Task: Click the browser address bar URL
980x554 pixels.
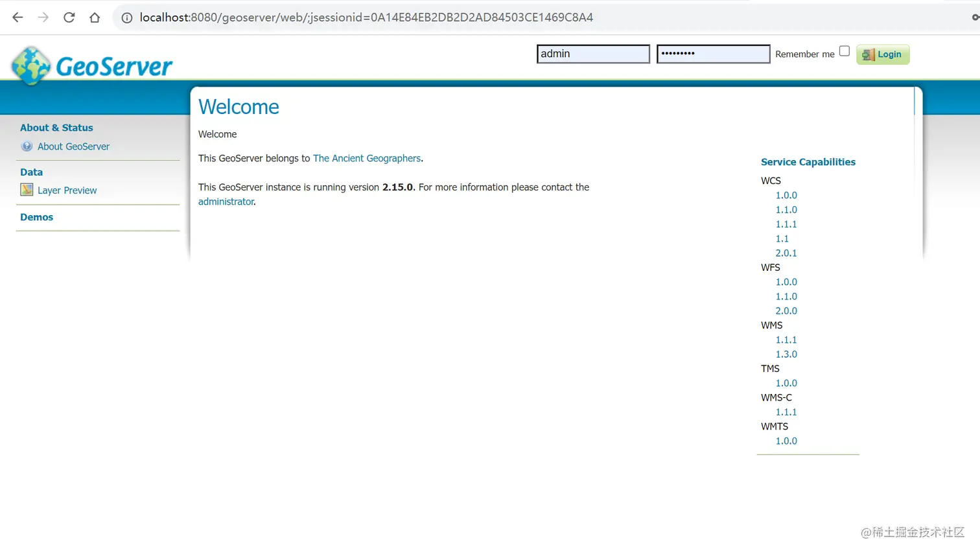Action: click(x=366, y=17)
